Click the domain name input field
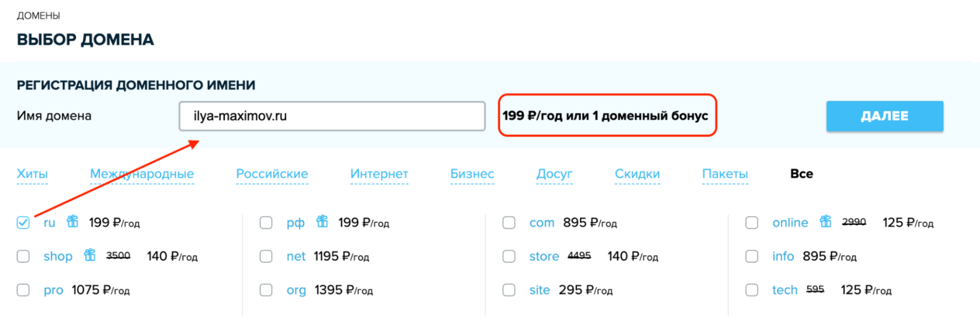 coord(332,116)
